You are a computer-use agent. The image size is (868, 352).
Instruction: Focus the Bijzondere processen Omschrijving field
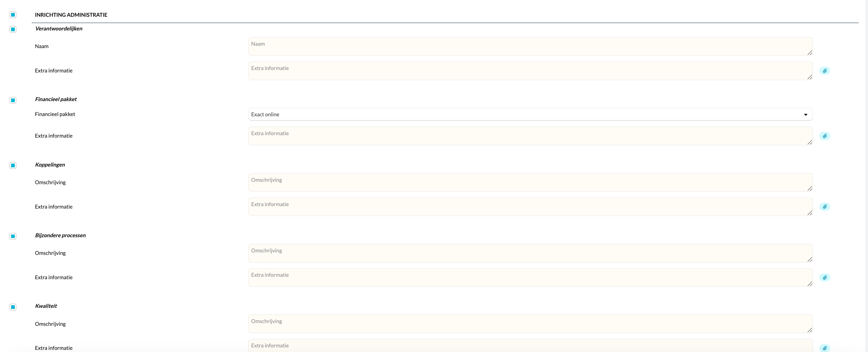(x=530, y=253)
